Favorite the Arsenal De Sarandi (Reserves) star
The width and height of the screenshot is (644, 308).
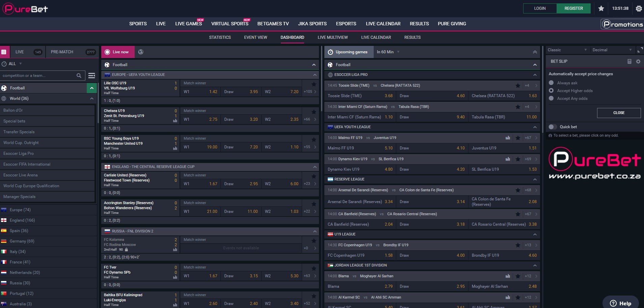coord(518,190)
